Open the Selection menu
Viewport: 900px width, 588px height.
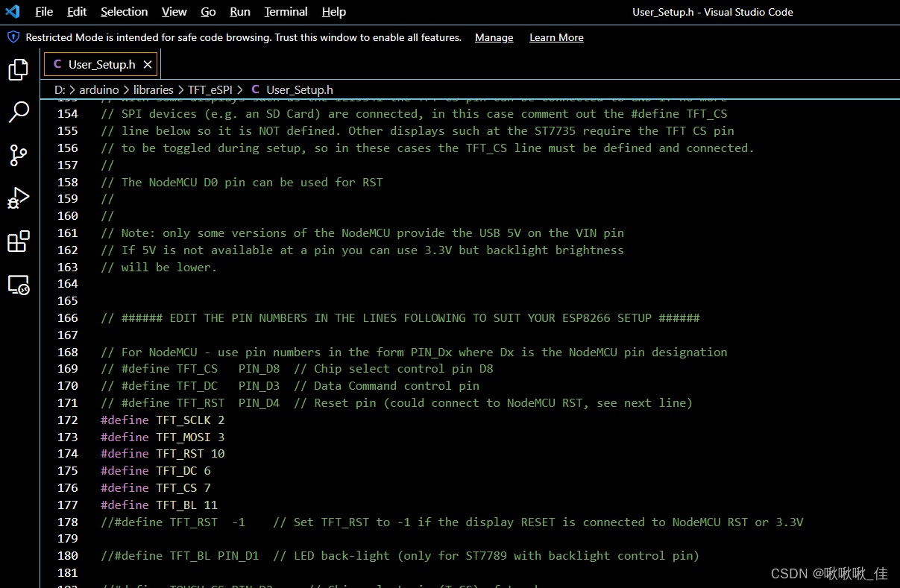click(125, 12)
